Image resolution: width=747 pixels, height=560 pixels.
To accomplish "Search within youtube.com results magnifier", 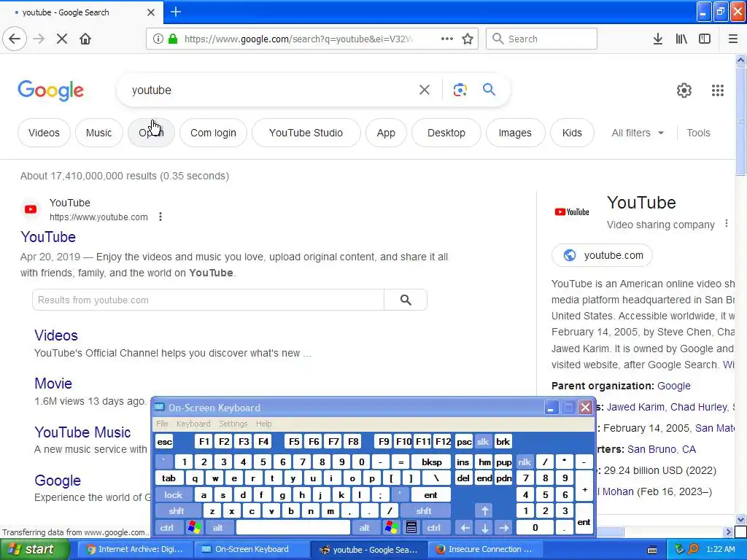I will [406, 300].
